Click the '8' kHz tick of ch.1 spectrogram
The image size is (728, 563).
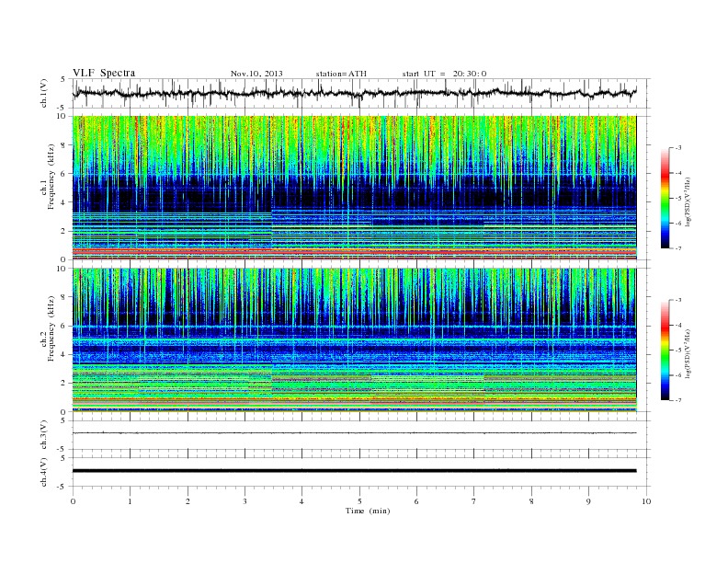(63, 145)
